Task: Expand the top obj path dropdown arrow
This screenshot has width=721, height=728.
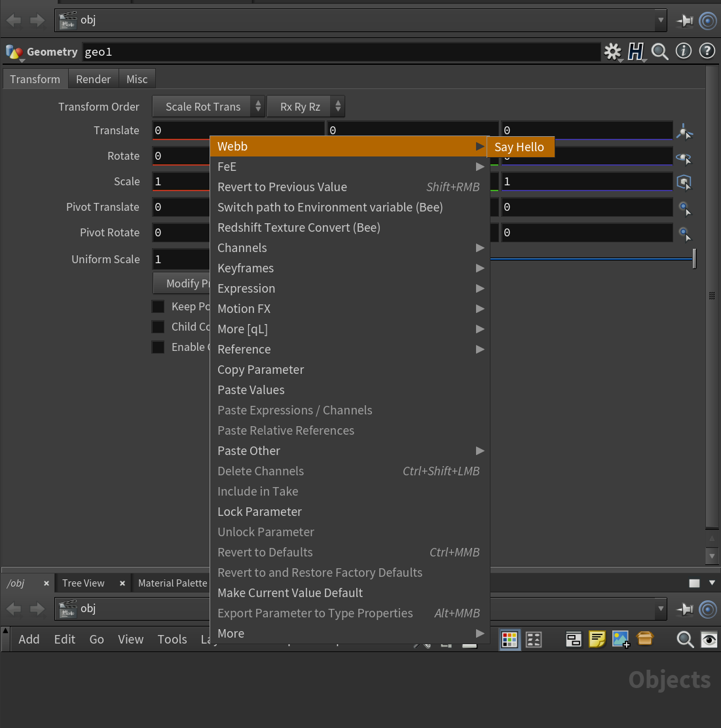Action: pyautogui.click(x=660, y=21)
